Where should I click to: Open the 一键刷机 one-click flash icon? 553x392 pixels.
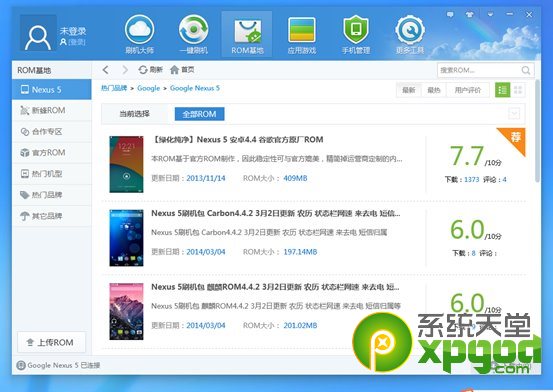(193, 30)
